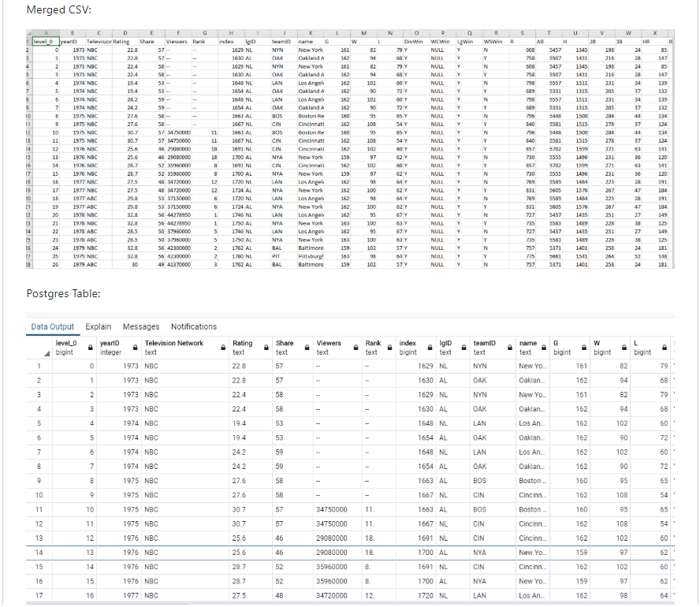This screenshot has height=607, width=700.
Task: Click Rating cell 27.5 in Postgres table
Action: tap(251, 595)
